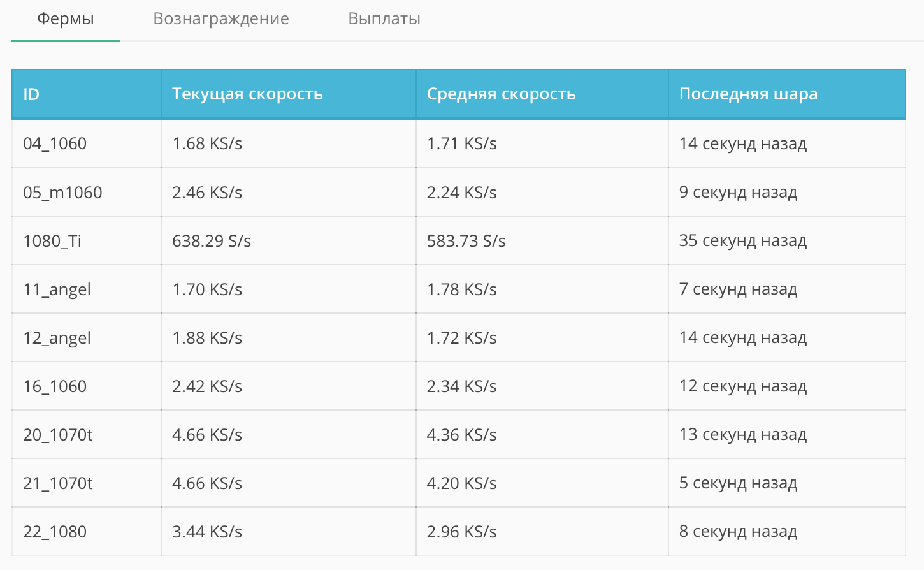
Task: Click the Средняя скорость column header
Action: click(x=501, y=94)
